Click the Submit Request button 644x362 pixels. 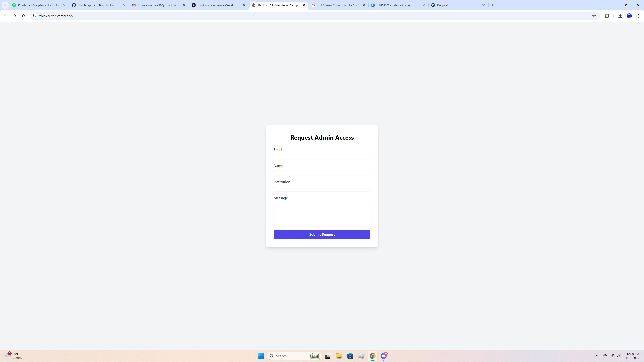(322, 234)
